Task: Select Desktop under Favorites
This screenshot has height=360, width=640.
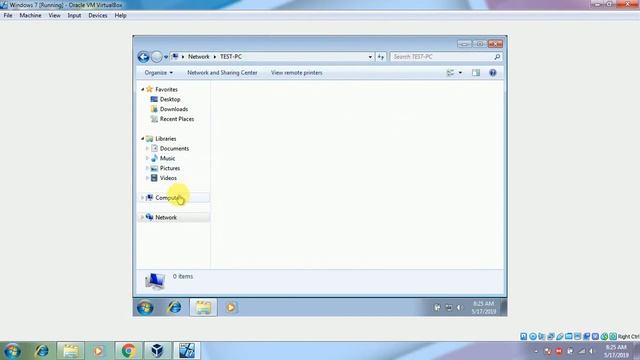Action: coord(170,99)
